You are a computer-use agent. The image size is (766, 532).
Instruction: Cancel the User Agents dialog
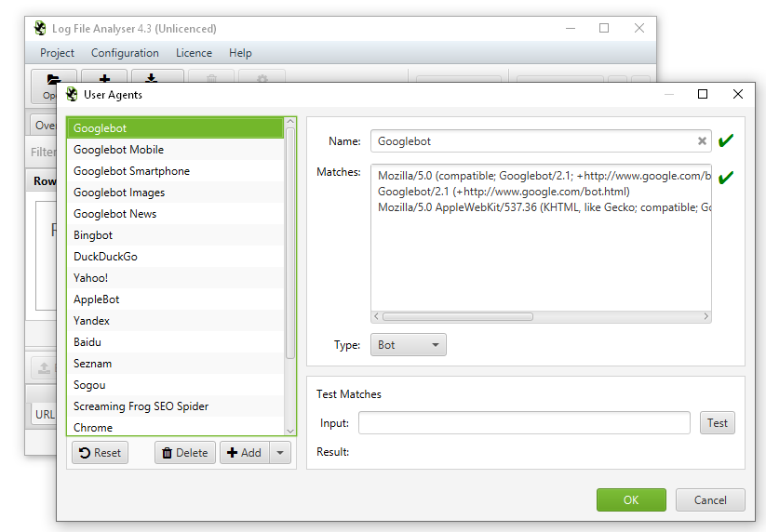click(x=710, y=499)
